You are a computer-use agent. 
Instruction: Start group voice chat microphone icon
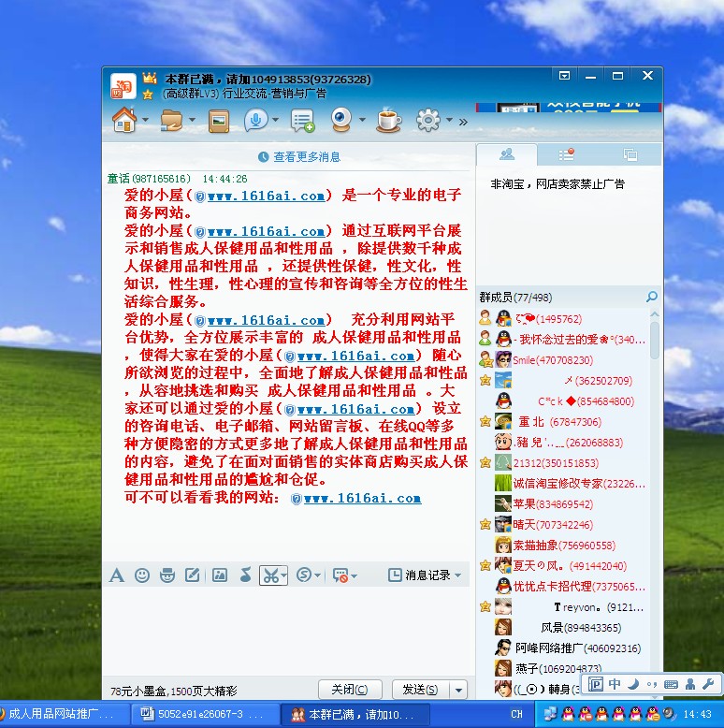(x=255, y=121)
